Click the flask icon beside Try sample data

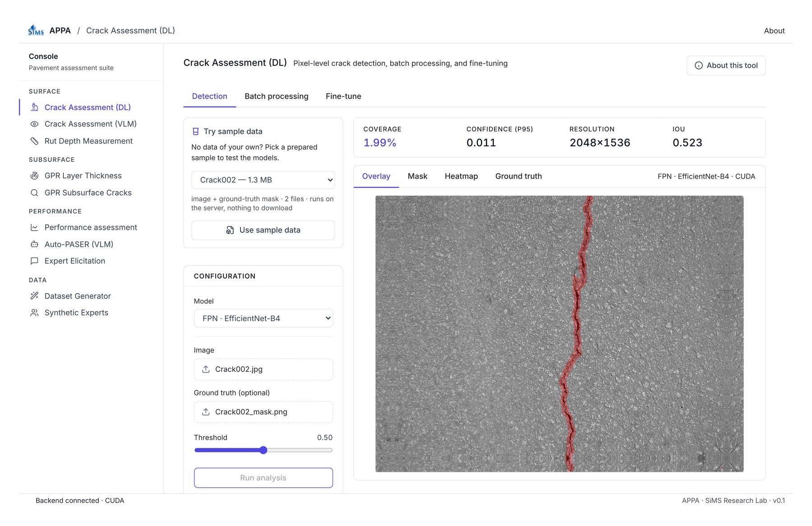click(196, 131)
